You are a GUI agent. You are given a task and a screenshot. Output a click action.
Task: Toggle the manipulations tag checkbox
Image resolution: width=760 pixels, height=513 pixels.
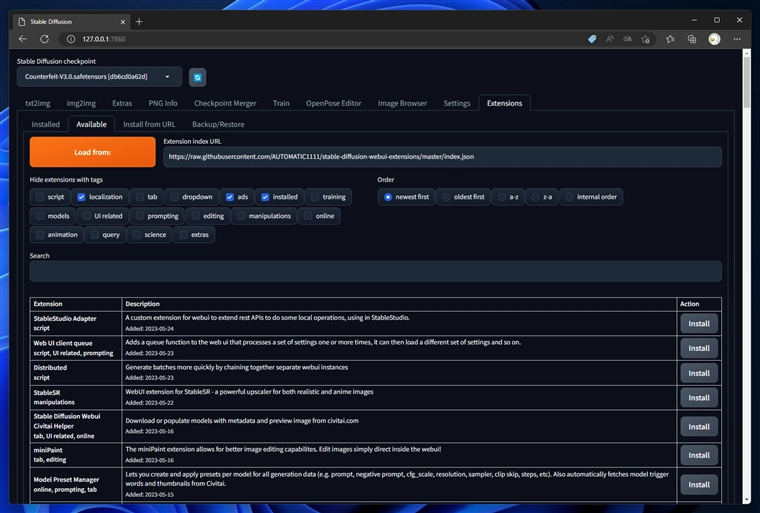coord(241,216)
